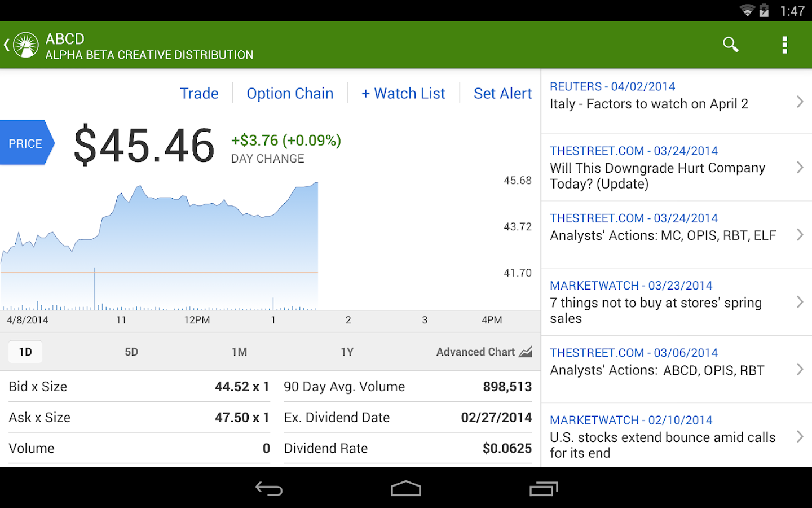Expand the Reuters Italy article chevron
Viewport: 812px width, 508px height.
coord(800,102)
